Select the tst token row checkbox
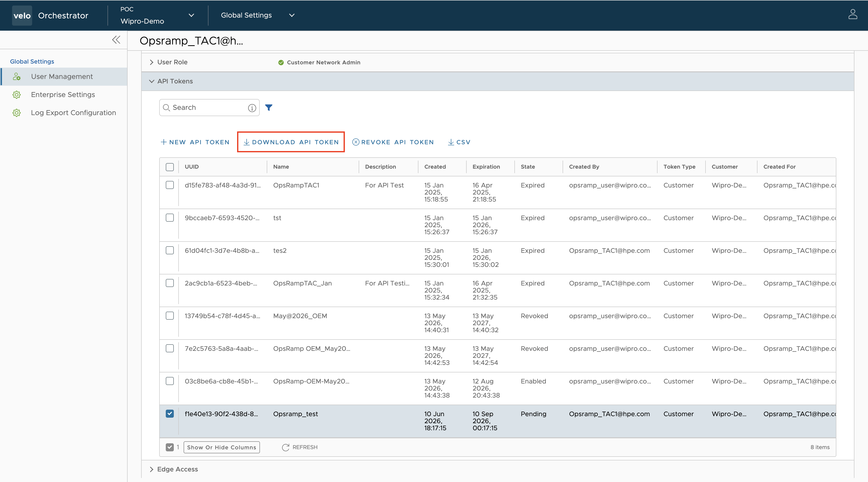Screen dimensions: 868x482 pos(170,218)
